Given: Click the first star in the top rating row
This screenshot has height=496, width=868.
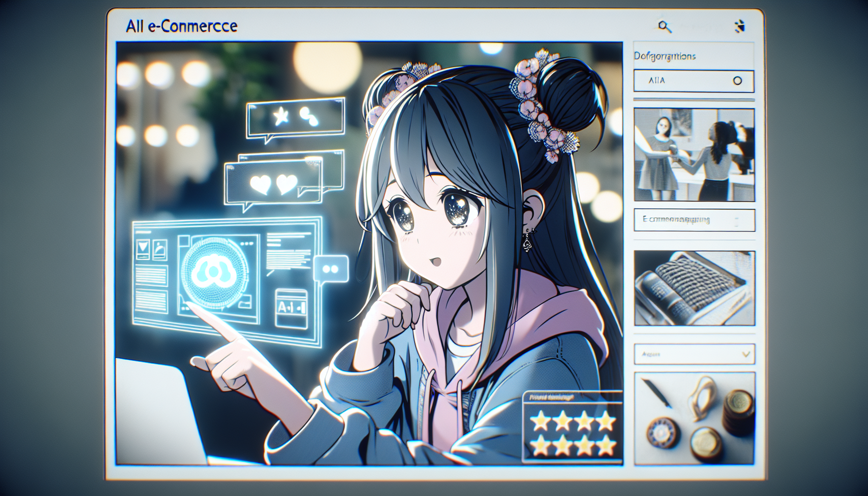Looking at the screenshot, I should click(540, 421).
